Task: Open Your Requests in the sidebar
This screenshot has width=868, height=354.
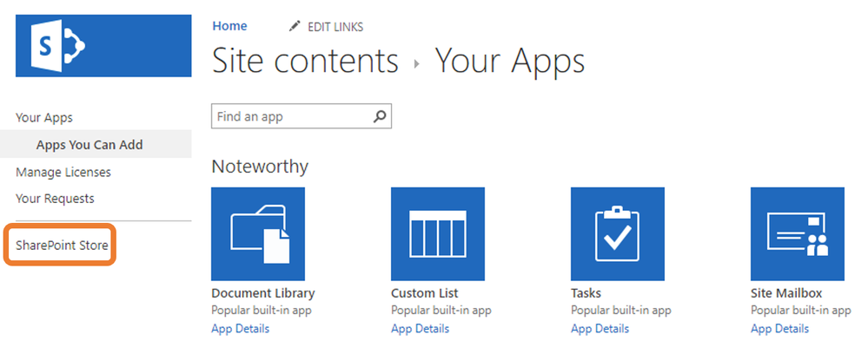Action: (55, 199)
